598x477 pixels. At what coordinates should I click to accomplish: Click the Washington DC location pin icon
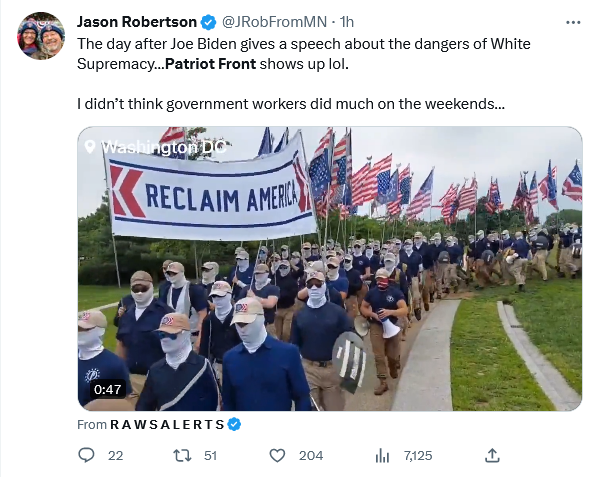90,146
